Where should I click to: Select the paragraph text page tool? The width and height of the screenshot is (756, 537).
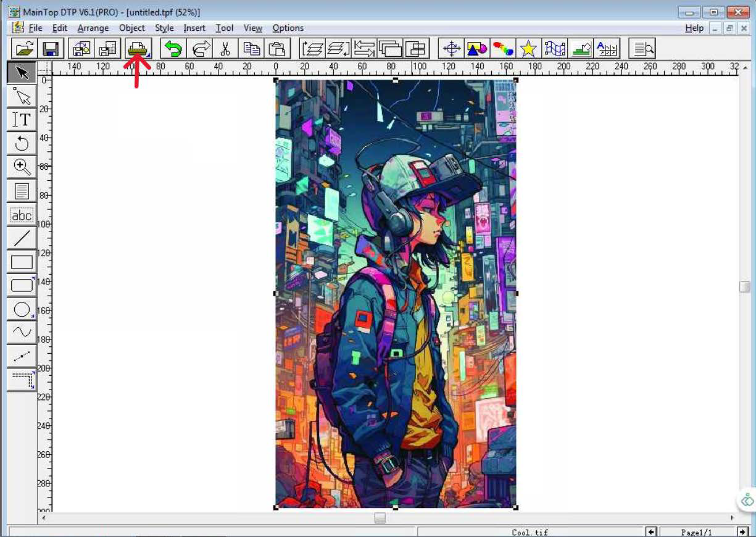[x=22, y=191]
